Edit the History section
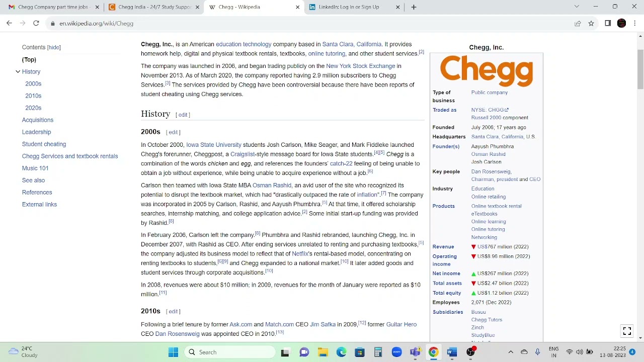 183,115
